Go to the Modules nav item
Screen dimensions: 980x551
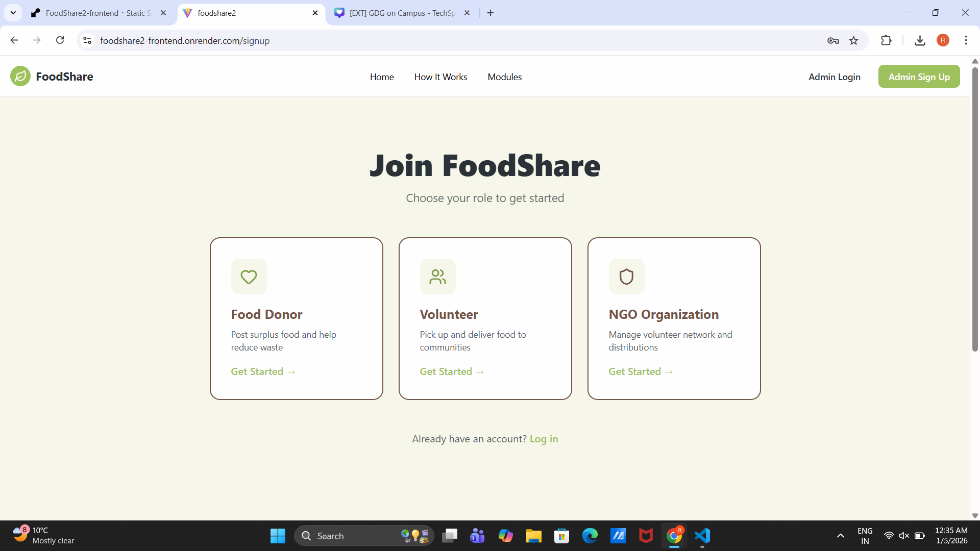click(x=504, y=77)
